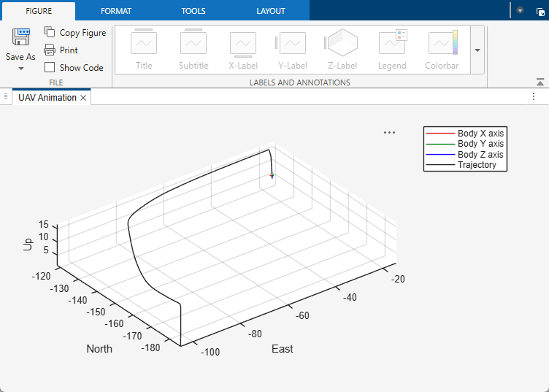This screenshot has height=392, width=549.
Task: Click the UAV body axes marker
Action: 272,176
